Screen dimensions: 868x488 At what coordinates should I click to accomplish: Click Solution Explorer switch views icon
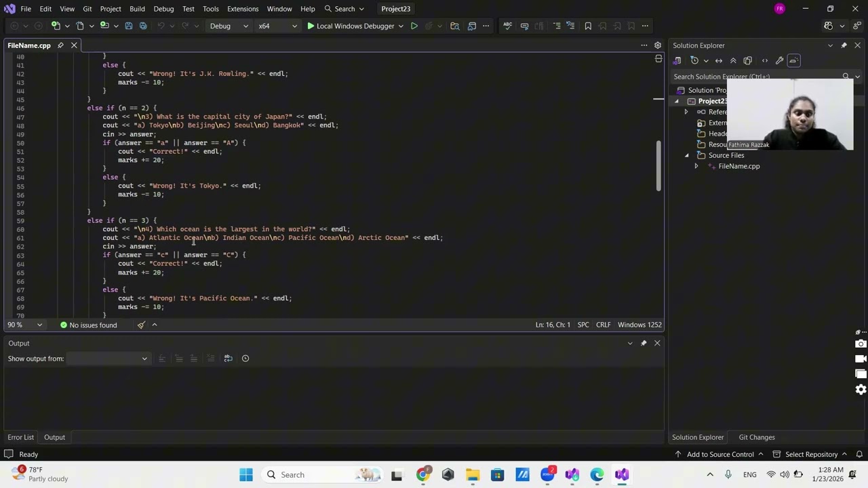pyautogui.click(x=677, y=60)
